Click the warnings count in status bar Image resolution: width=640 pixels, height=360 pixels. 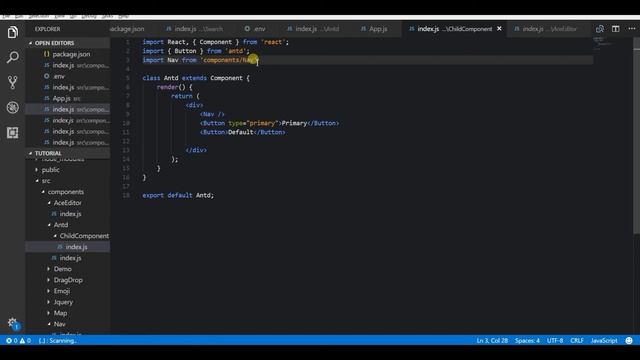click(25, 340)
